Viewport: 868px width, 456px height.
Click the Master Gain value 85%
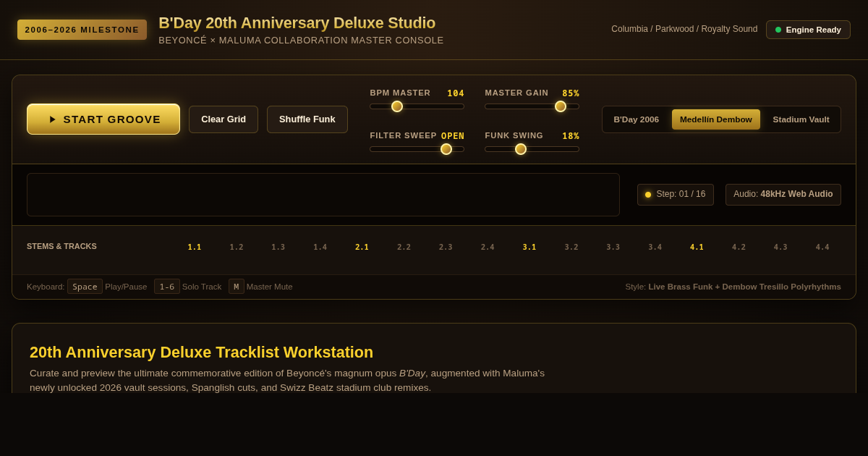571,93
